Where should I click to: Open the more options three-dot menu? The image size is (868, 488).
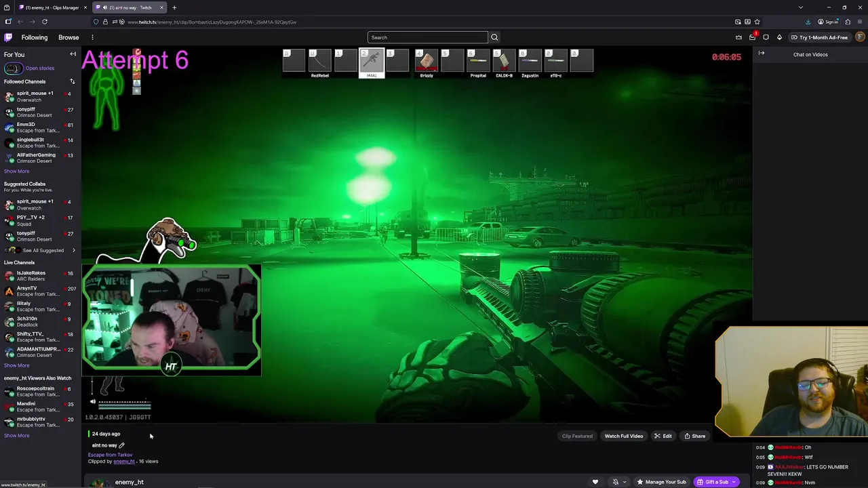(x=92, y=37)
